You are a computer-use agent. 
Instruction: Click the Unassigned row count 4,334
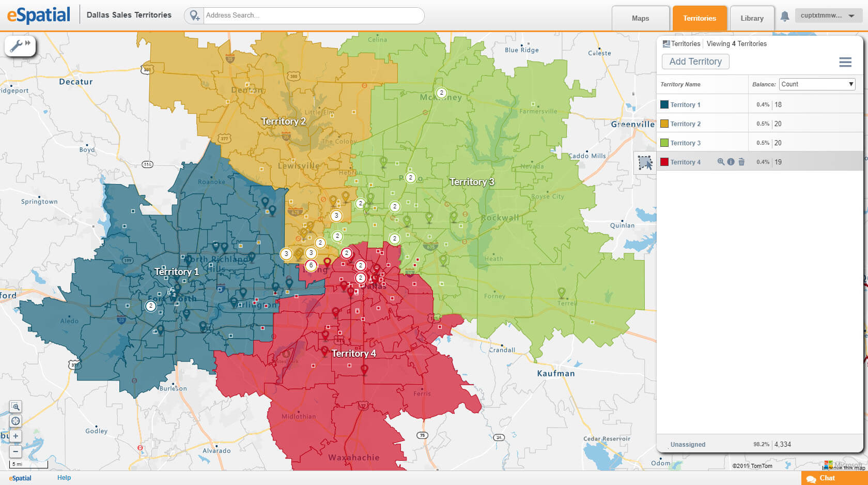coord(783,445)
